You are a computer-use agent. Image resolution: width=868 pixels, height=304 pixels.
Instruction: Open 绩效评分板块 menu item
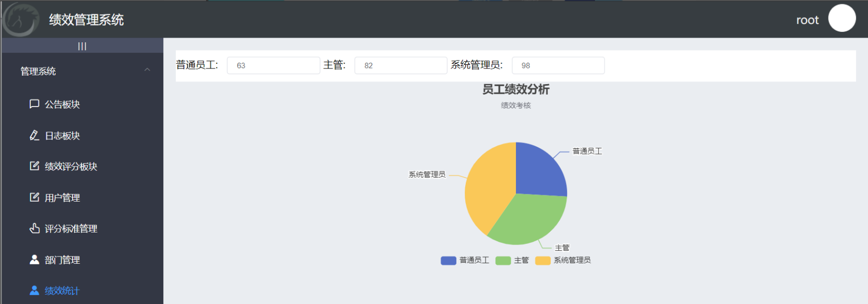[82, 166]
